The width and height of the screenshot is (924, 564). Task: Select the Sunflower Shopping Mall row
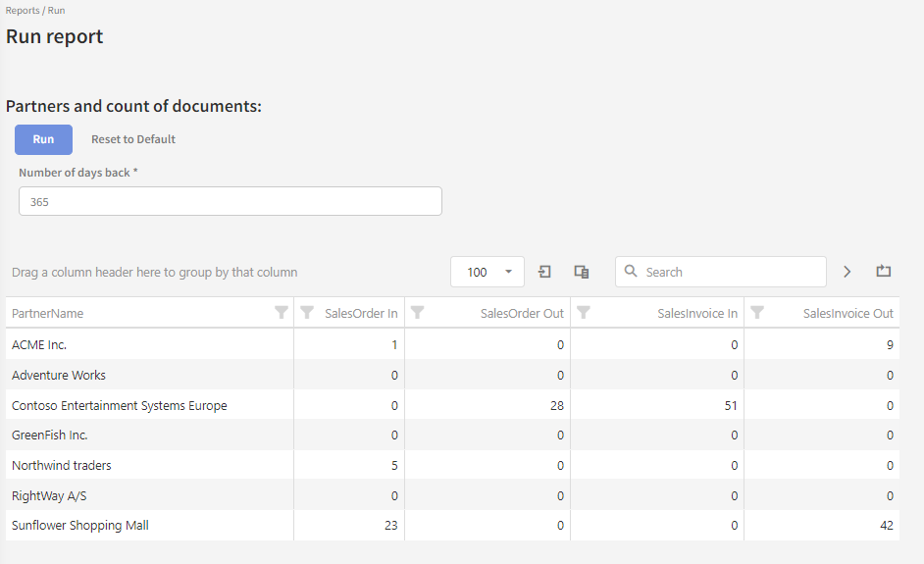(x=80, y=526)
